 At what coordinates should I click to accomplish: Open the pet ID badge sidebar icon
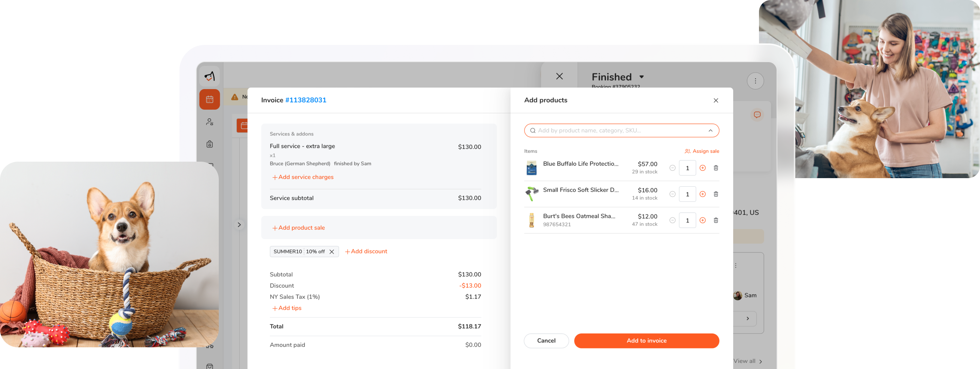210,144
